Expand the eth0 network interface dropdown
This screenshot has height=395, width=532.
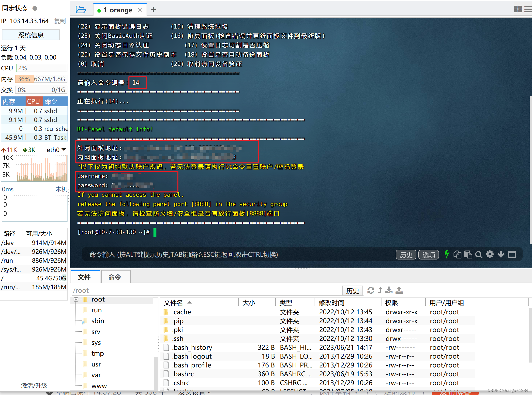(x=64, y=150)
